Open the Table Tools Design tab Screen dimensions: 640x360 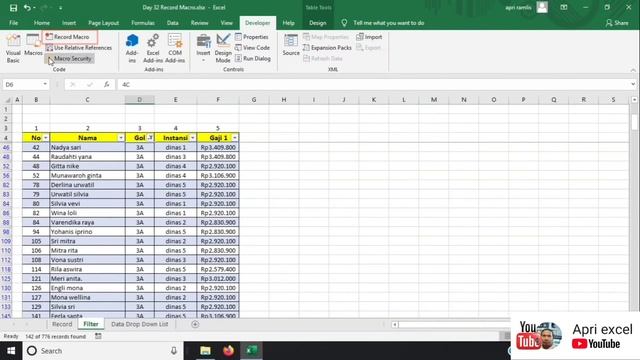[318, 23]
